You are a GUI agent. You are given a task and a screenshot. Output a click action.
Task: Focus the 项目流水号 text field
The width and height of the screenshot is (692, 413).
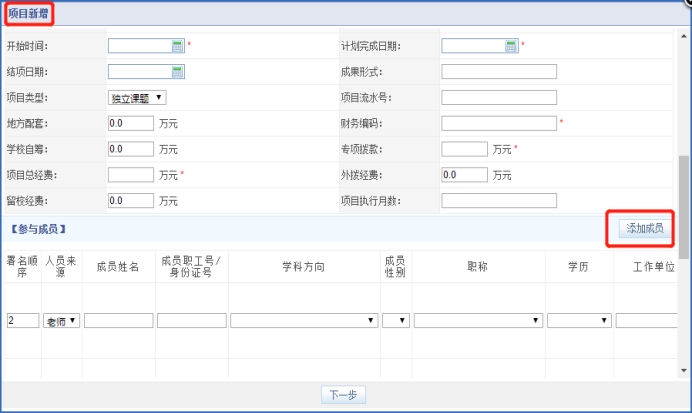[x=498, y=98]
